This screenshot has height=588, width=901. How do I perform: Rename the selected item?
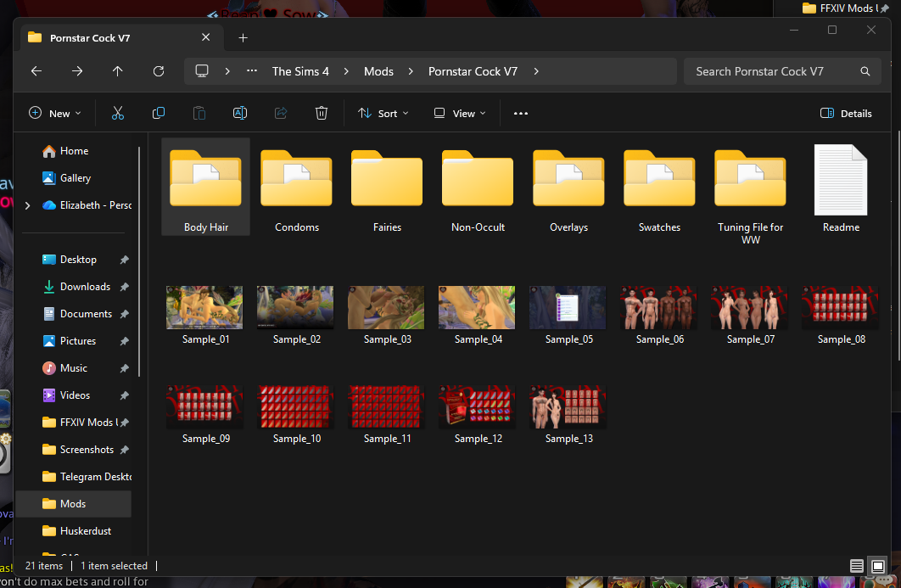pyautogui.click(x=240, y=113)
